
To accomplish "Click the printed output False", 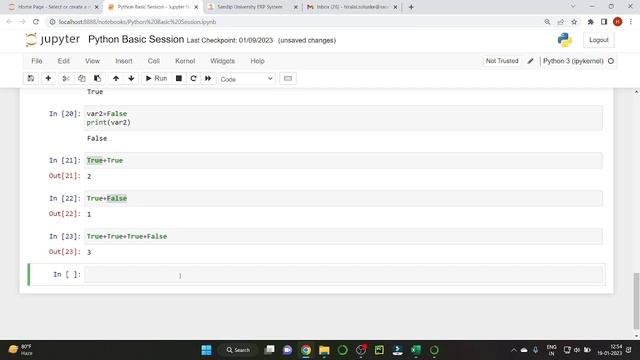I will tap(97, 138).
